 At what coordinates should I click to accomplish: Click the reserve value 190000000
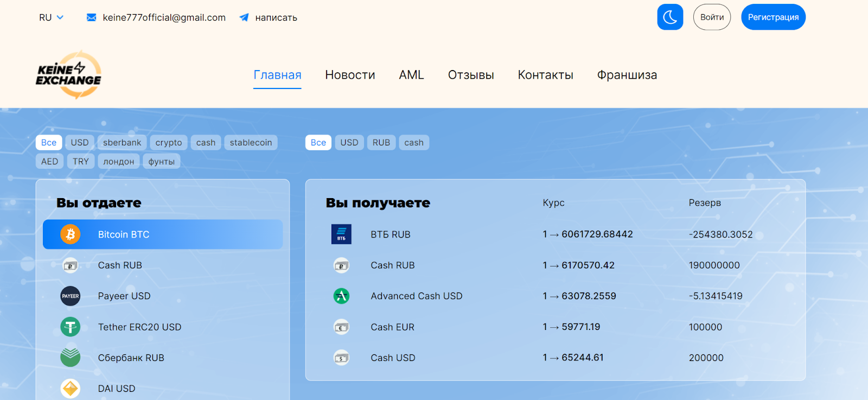(714, 265)
